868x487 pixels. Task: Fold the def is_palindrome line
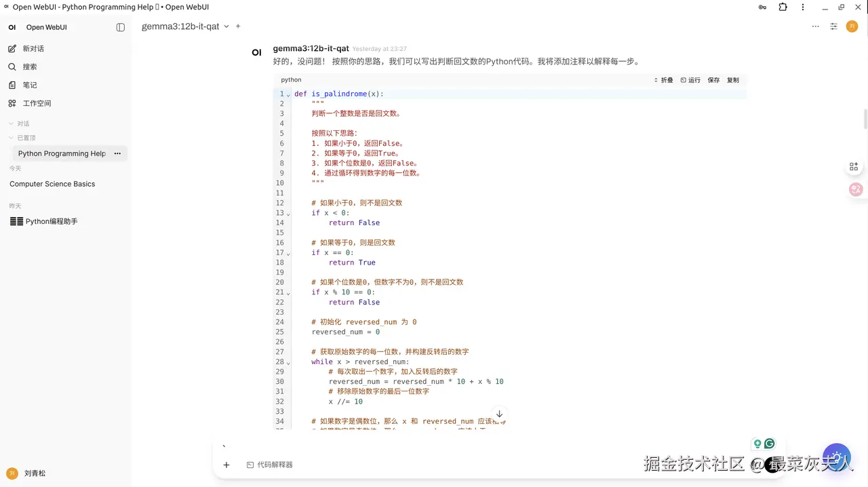click(289, 94)
